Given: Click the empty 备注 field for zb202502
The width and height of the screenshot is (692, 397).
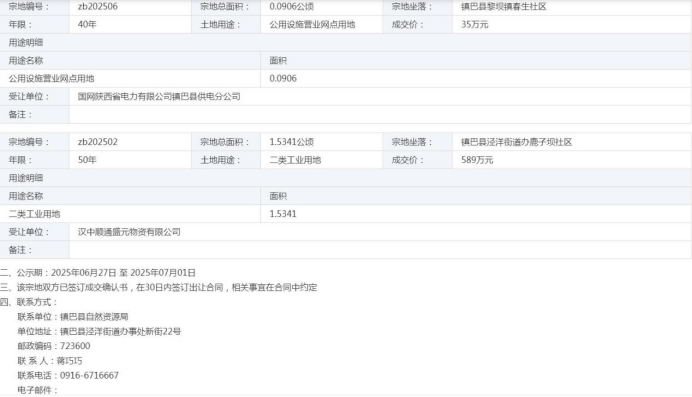Looking at the screenshot, I should tap(380, 250).
